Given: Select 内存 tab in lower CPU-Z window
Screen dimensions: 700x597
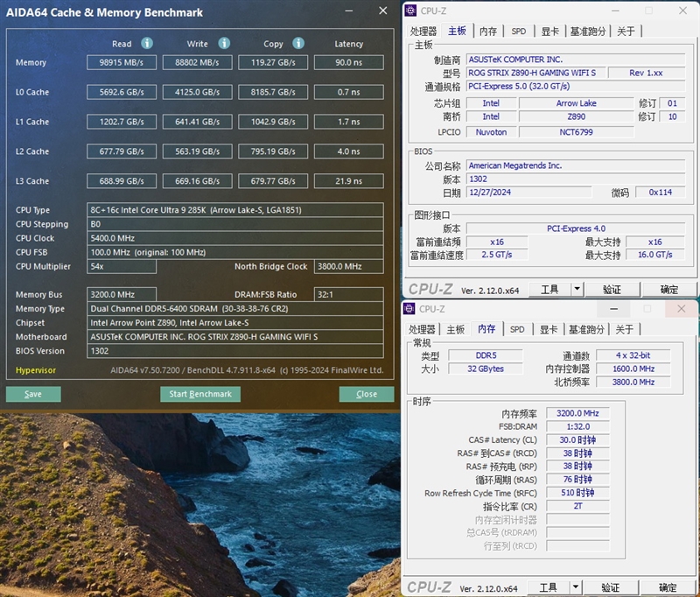Looking at the screenshot, I should click(x=486, y=328).
